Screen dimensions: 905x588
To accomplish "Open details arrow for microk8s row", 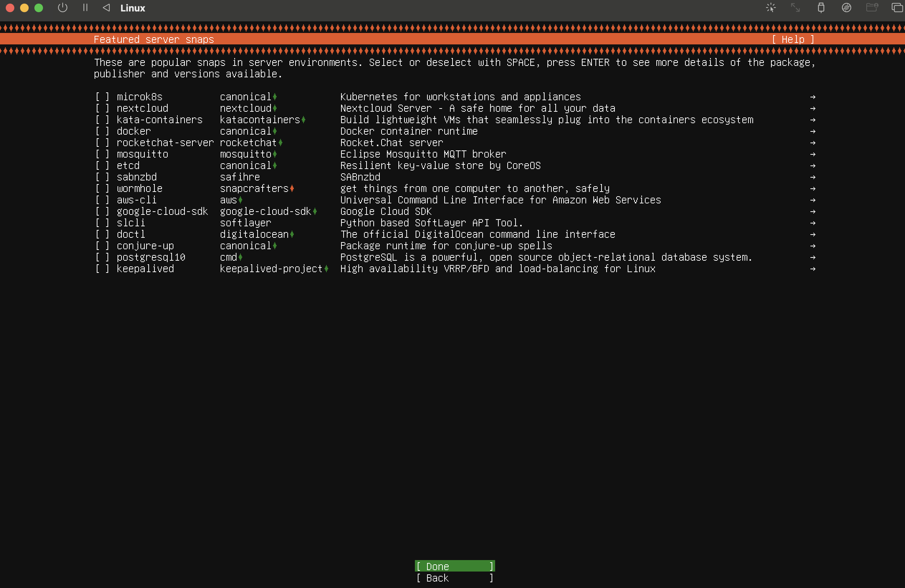I will tap(813, 97).
